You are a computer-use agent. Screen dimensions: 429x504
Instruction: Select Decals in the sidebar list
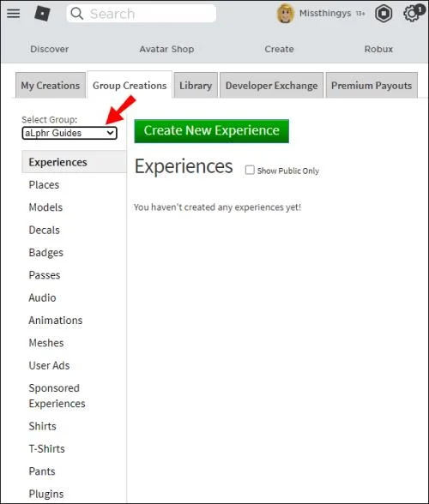point(44,230)
